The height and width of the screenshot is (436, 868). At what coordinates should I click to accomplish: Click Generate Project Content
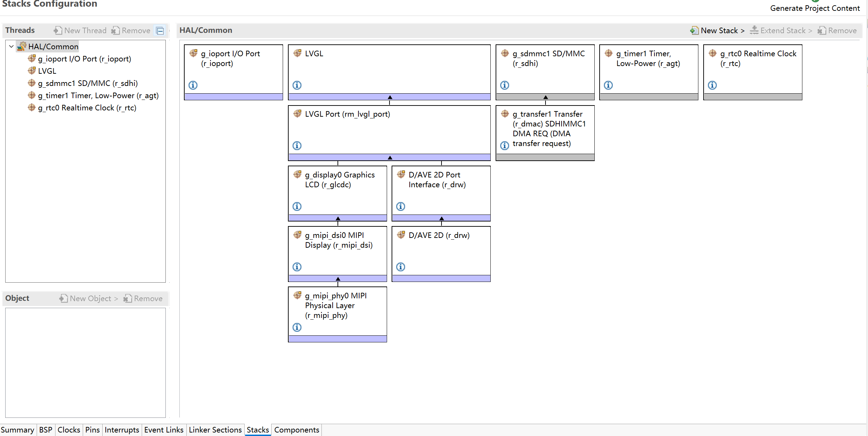point(815,8)
